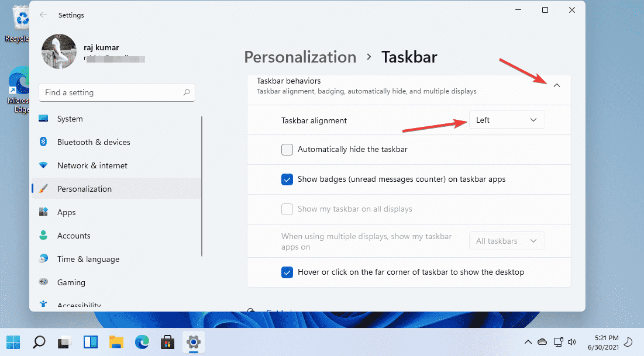
Task: Close the Settings window
Action: coord(571,10)
